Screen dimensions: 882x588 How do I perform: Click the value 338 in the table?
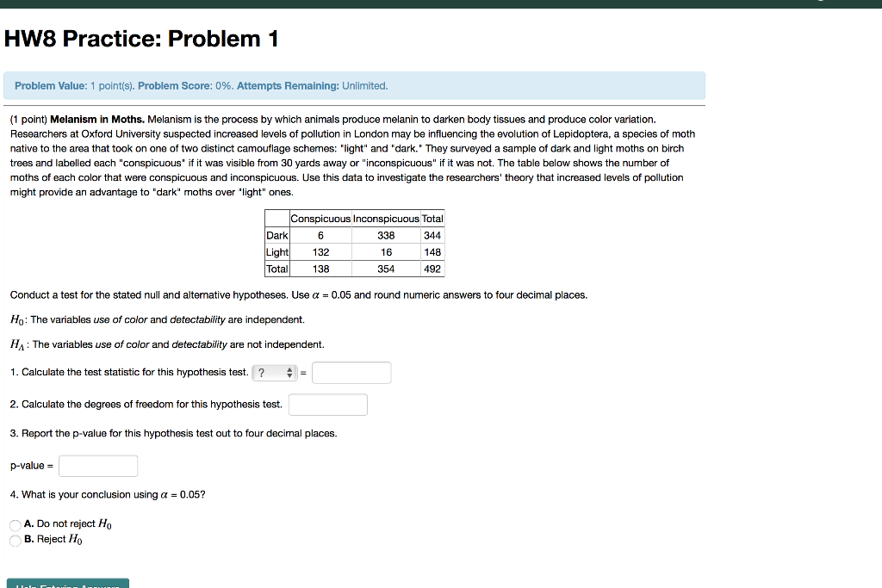pos(385,235)
